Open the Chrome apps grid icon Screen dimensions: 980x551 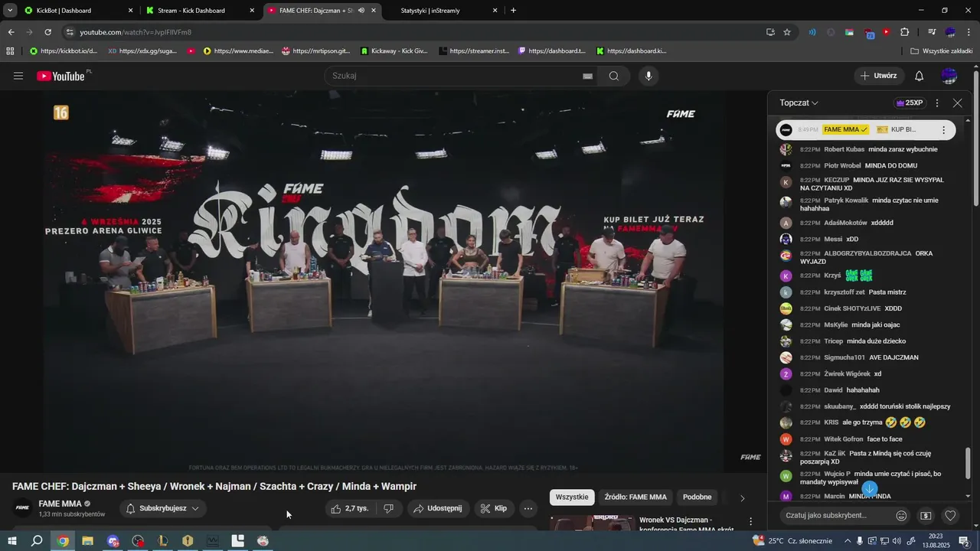(10, 51)
